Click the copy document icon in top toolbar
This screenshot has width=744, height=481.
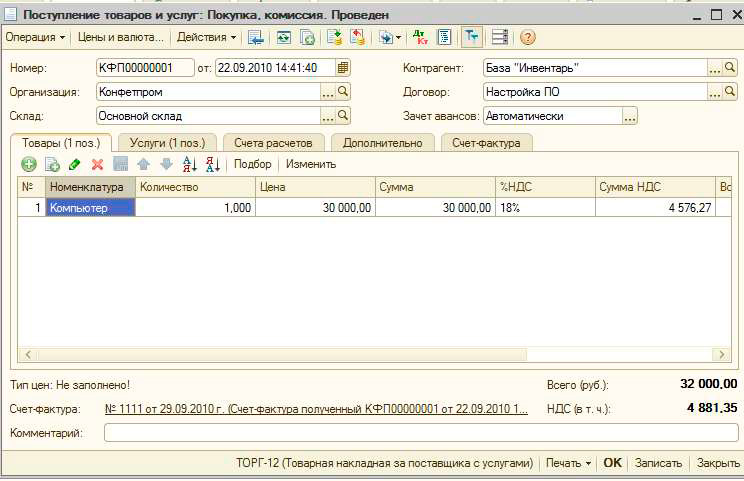click(307, 37)
